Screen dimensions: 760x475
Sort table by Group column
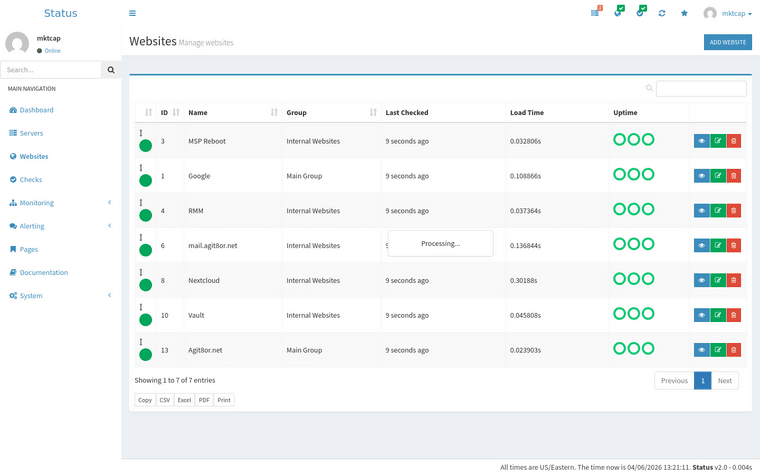[332, 113]
